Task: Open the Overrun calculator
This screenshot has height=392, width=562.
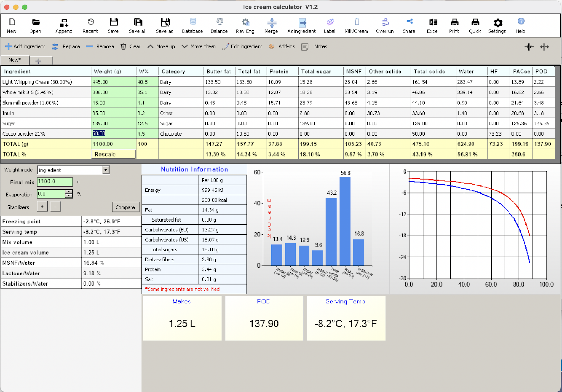Action: [385, 26]
